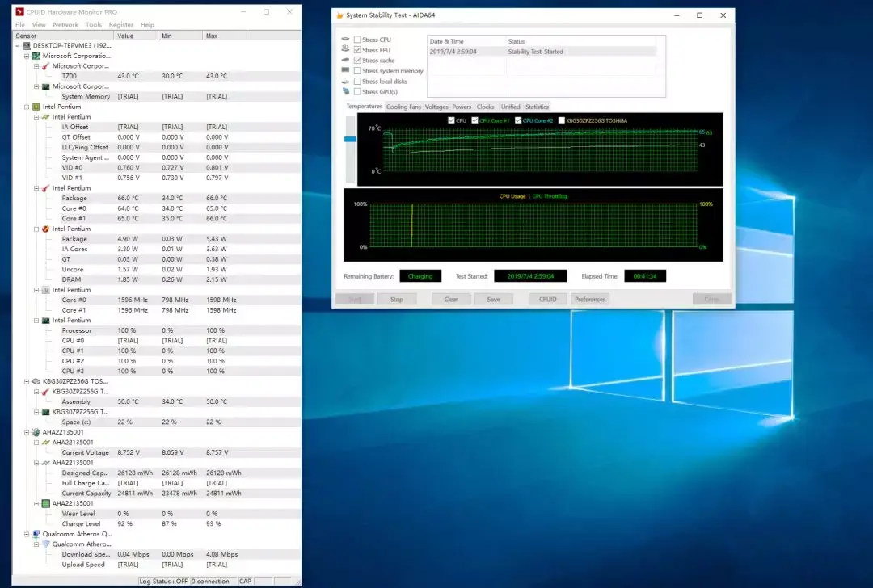873x588 pixels.
Task: Switch to the Cooling Fans tab
Action: click(x=403, y=107)
